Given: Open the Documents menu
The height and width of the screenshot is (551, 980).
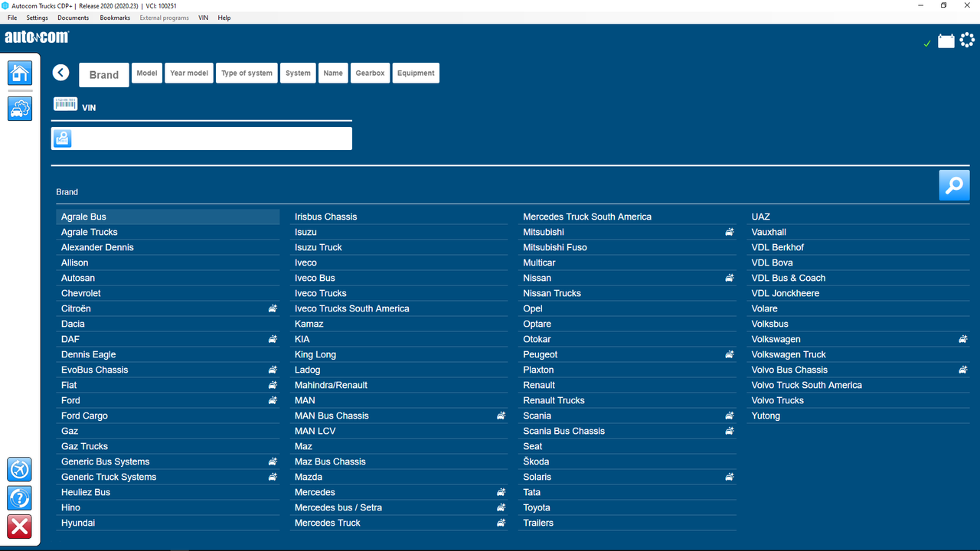Looking at the screenshot, I should (x=73, y=18).
